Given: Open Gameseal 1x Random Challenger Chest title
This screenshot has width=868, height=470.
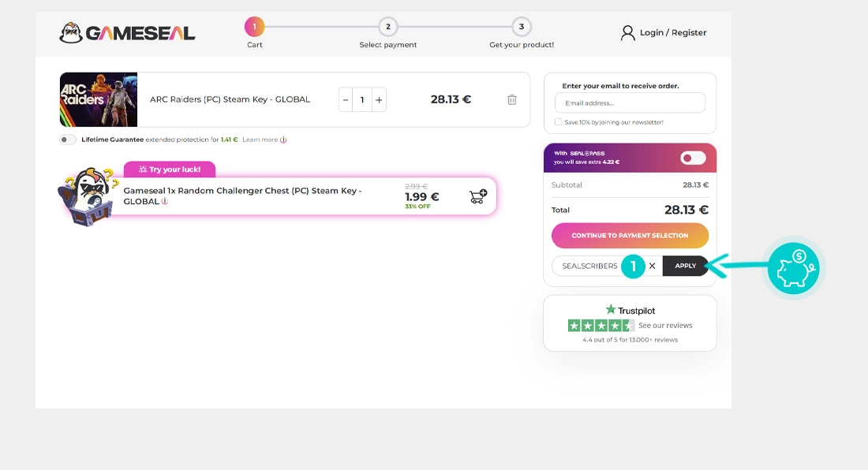Looking at the screenshot, I should (242, 196).
